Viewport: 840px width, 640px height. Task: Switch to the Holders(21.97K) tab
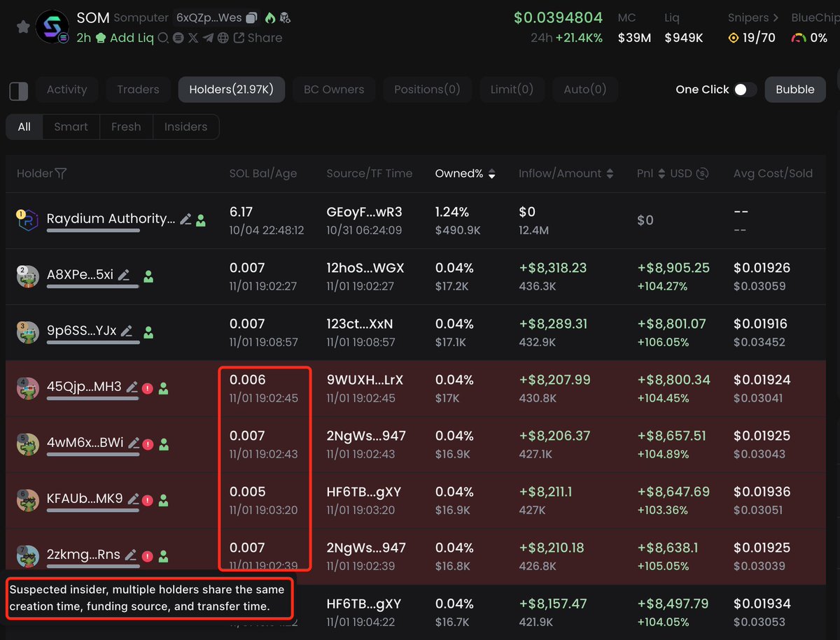click(x=231, y=90)
